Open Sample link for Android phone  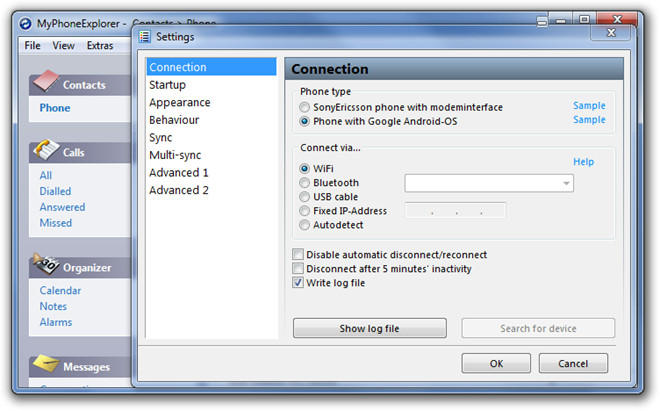[589, 120]
